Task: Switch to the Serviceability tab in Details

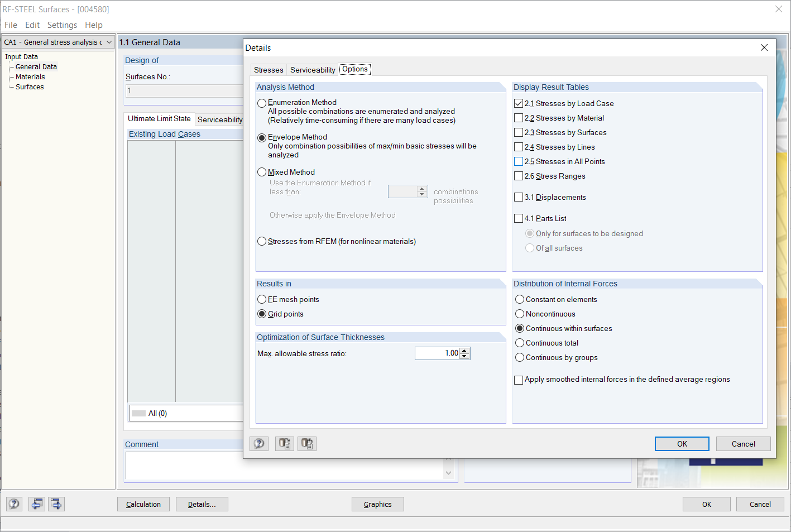Action: (x=313, y=70)
